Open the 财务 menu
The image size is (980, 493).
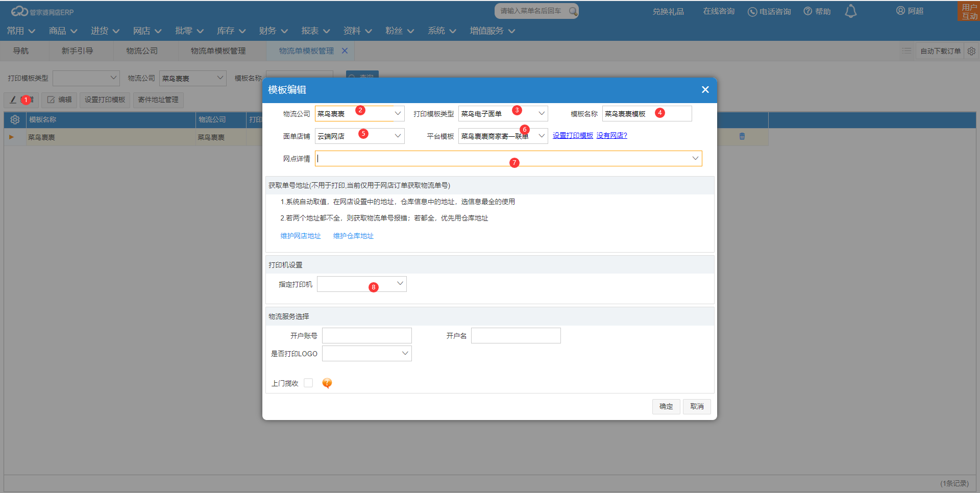coord(274,31)
